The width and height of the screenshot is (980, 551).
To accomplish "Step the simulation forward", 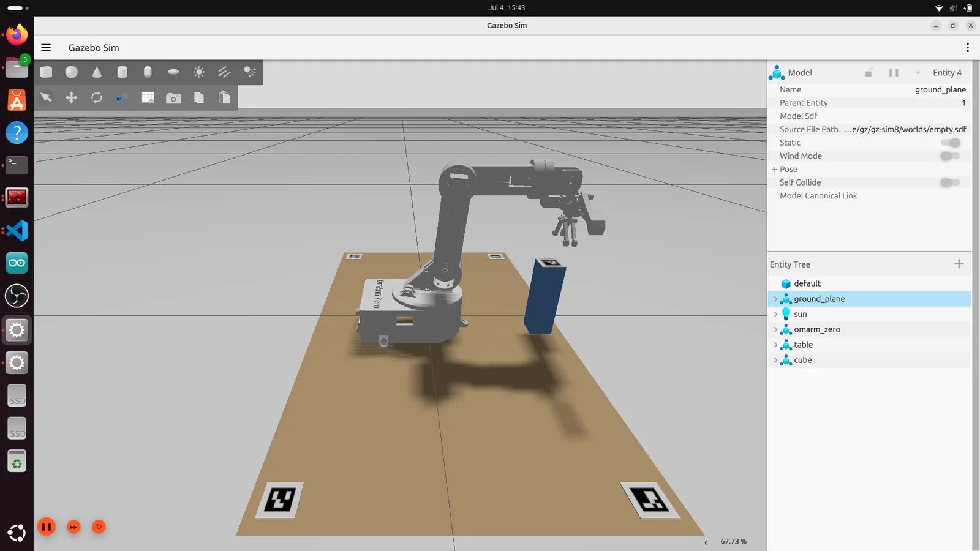I will (73, 527).
